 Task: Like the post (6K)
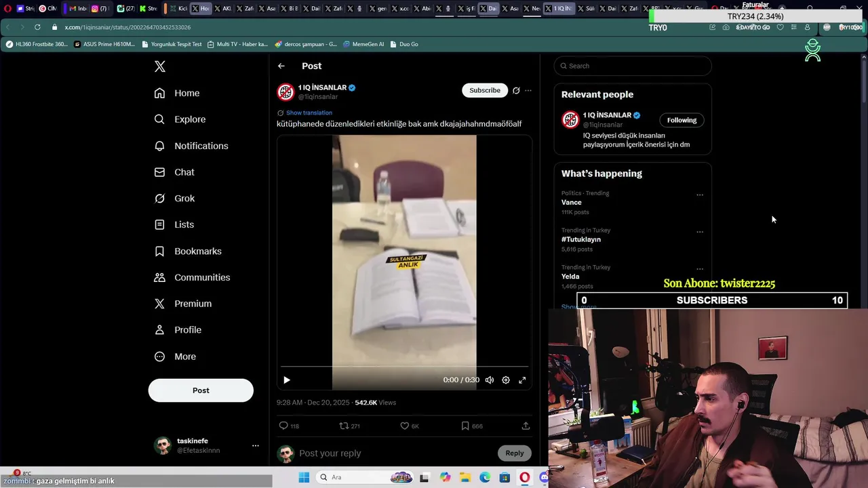pyautogui.click(x=404, y=426)
